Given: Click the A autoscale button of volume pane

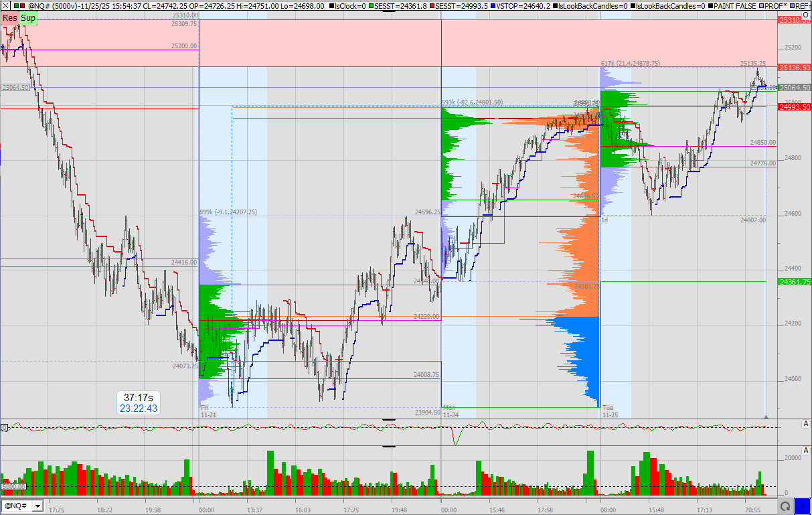Looking at the screenshot, I should tap(806, 449).
